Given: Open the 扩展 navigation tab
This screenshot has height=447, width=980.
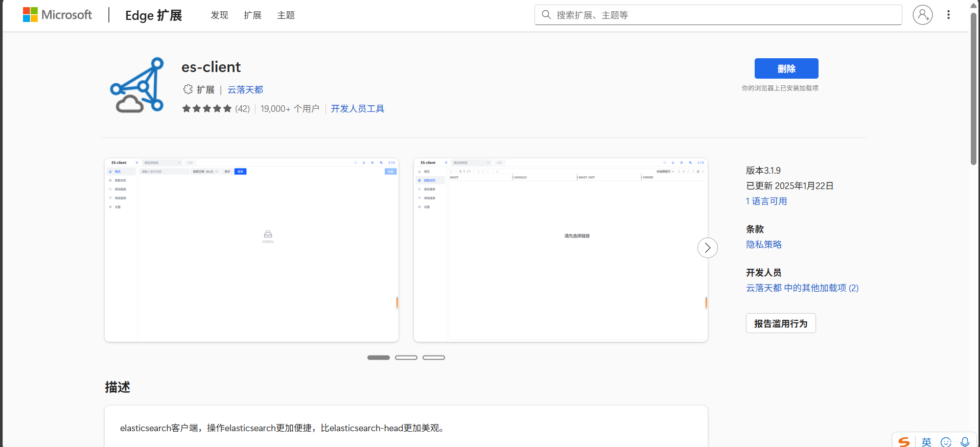Looking at the screenshot, I should [x=252, y=15].
